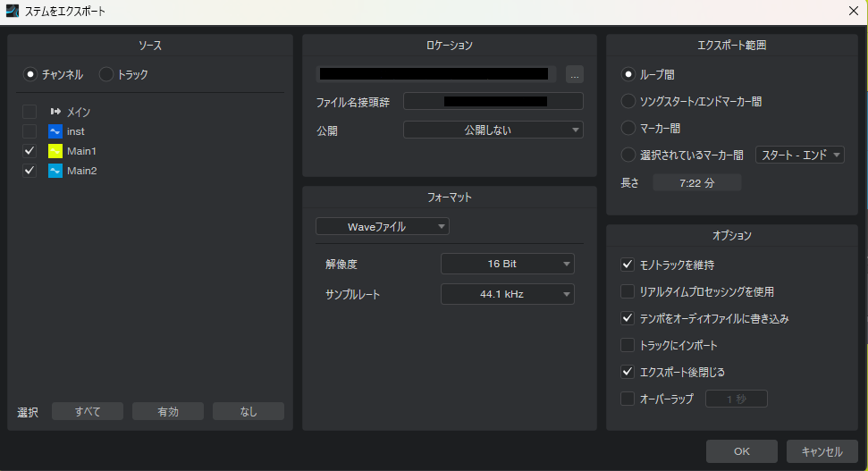This screenshot has height=471, width=868.
Task: Select the チャンネル radio button
Action: pyautogui.click(x=29, y=74)
